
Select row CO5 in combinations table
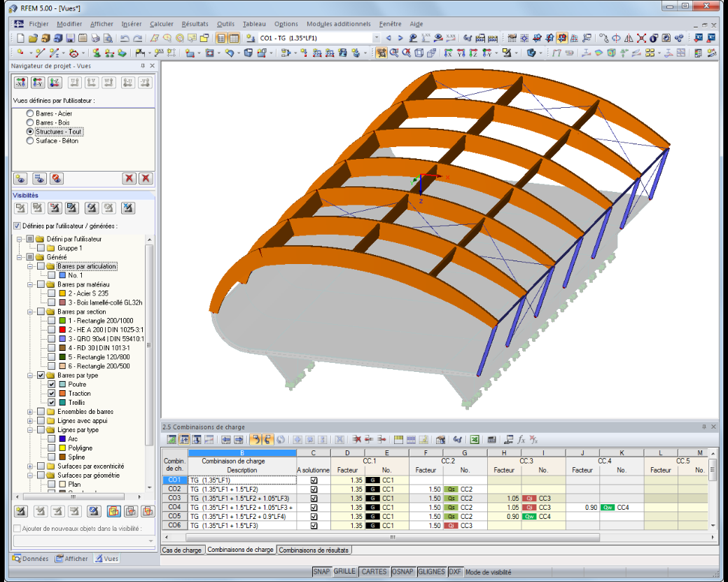coord(174,516)
